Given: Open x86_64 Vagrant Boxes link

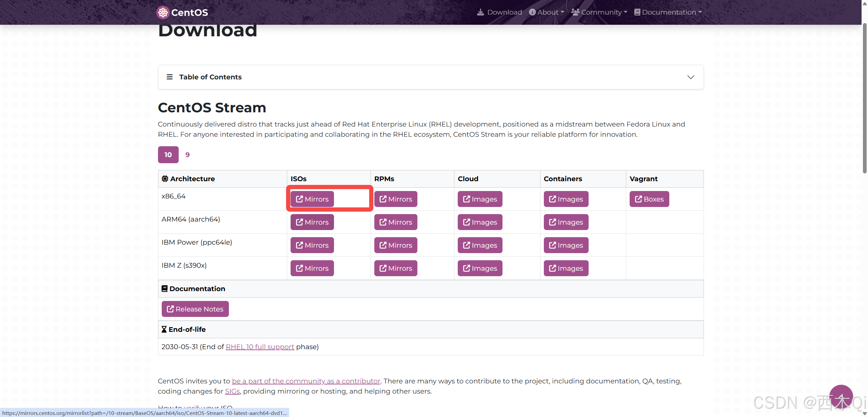Looking at the screenshot, I should [649, 199].
